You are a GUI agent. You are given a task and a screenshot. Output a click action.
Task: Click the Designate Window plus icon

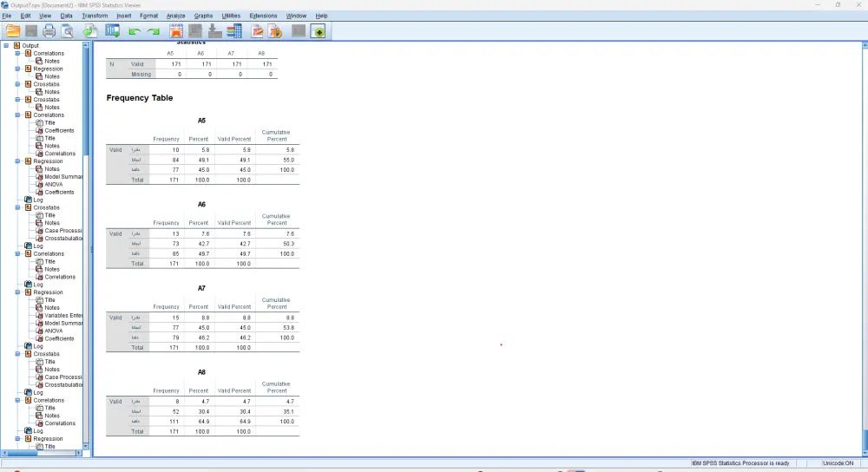point(319,31)
